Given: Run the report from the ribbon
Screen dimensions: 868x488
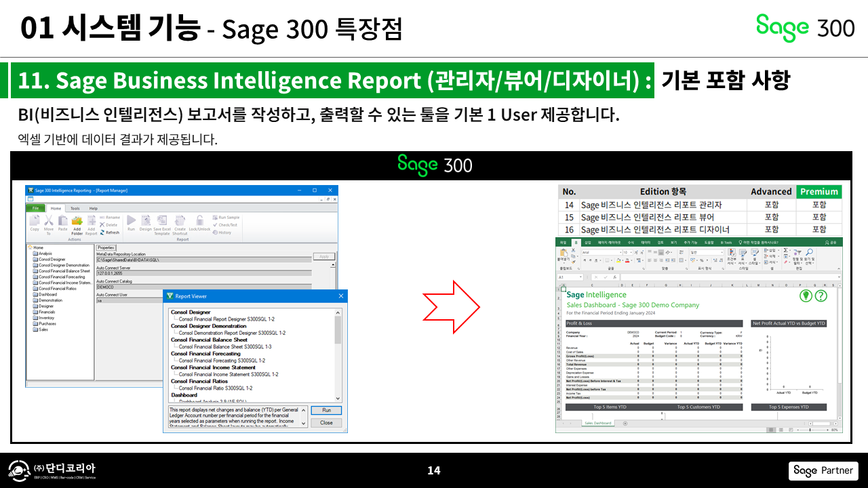Looking at the screenshot, I should coord(132,223).
